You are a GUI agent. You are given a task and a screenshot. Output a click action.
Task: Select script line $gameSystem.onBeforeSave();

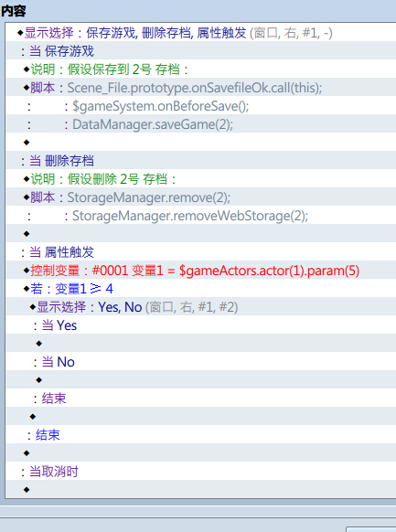(x=201, y=106)
